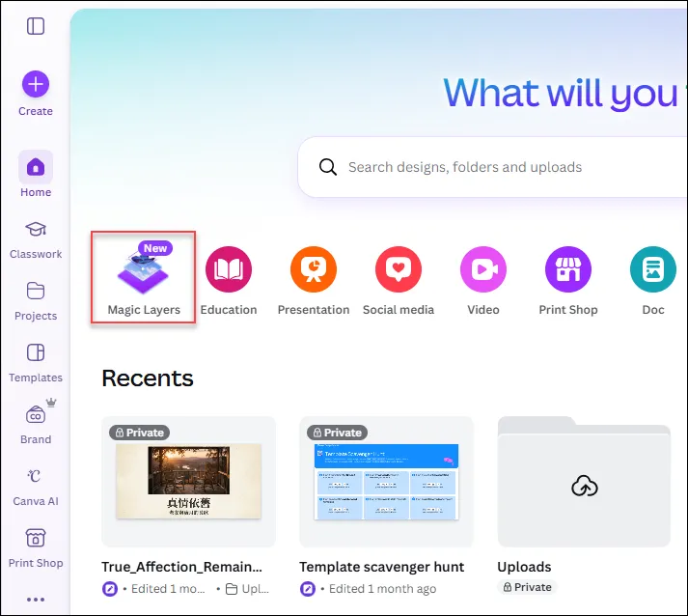This screenshot has height=616, width=688.
Task: Click the Template scavenger hunt title
Action: [x=382, y=567]
